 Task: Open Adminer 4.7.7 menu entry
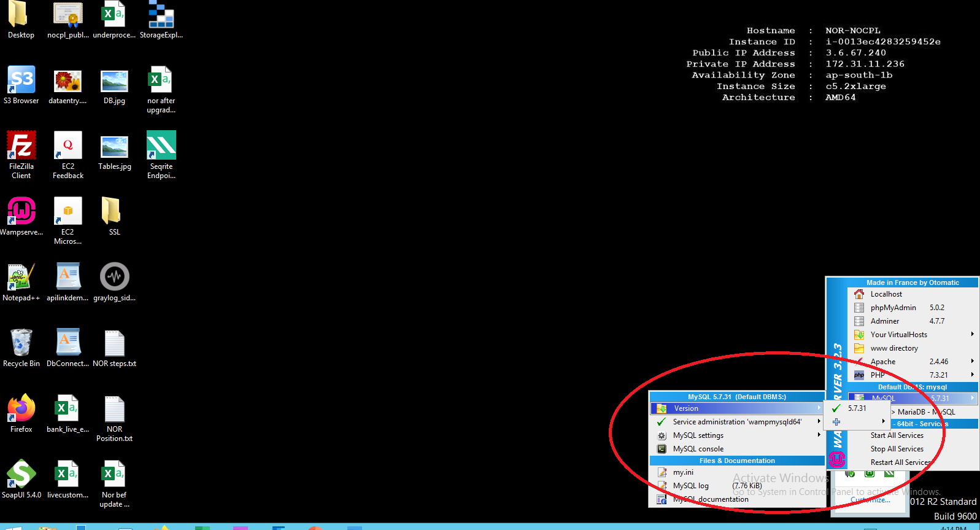(912, 321)
